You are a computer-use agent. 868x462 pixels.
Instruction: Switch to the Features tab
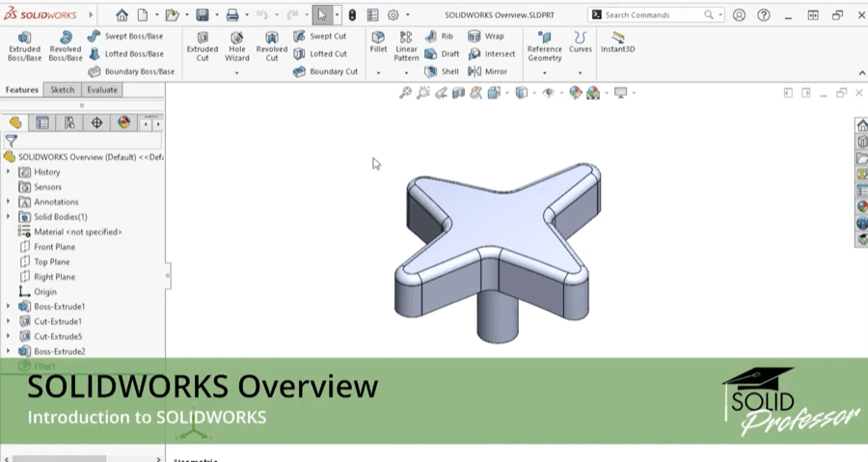pyautogui.click(x=22, y=90)
